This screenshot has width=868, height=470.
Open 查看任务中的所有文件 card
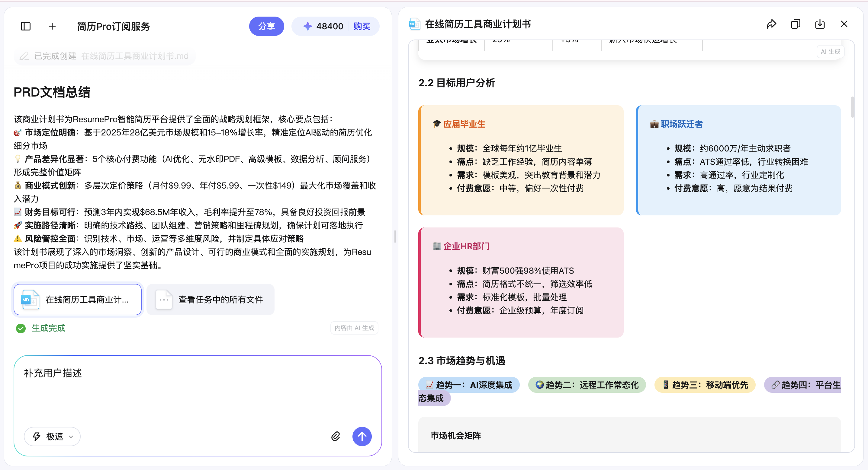coord(210,299)
